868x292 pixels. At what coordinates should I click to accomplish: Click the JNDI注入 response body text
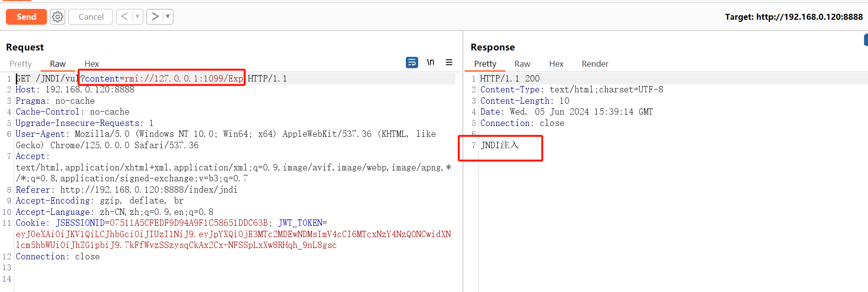coord(500,145)
